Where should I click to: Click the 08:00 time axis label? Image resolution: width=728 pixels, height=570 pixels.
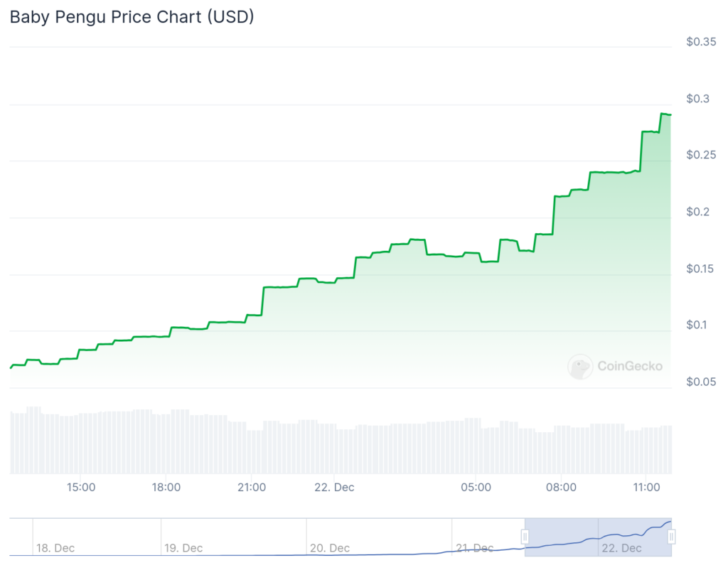pos(561,488)
